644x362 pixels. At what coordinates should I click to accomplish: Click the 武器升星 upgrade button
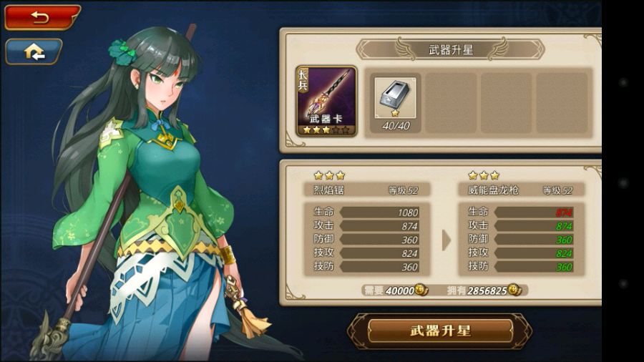440,331
